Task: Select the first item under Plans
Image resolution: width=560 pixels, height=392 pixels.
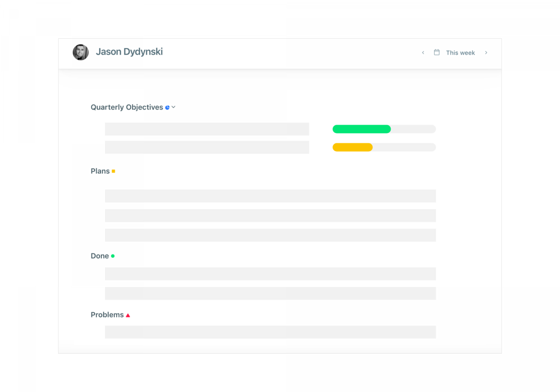Action: (270, 196)
